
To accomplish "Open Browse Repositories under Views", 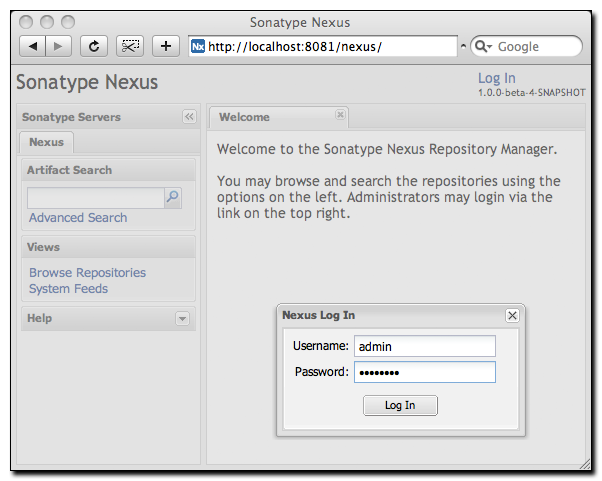I will click(87, 273).
